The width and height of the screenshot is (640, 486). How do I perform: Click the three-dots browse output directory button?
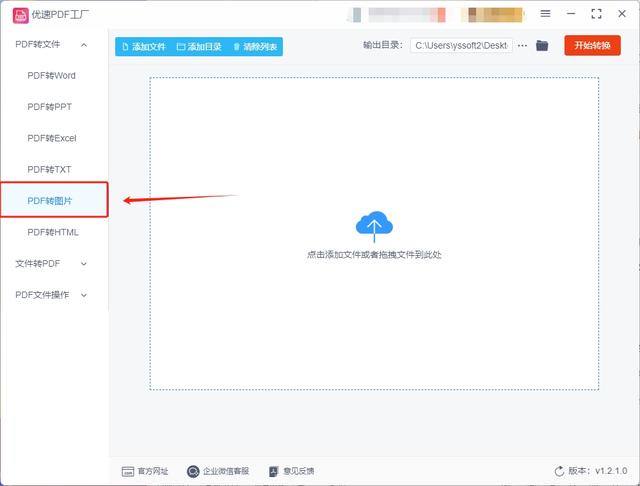522,46
